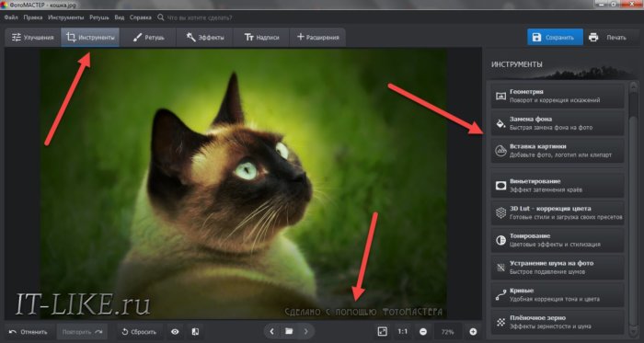Click the folder open icon
This screenshot has height=343, width=644.
(x=289, y=331)
